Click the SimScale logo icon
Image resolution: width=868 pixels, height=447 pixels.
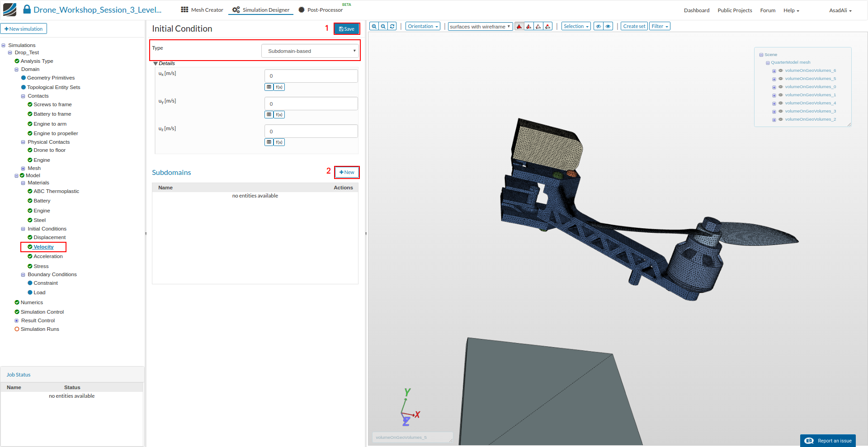[x=9, y=9]
